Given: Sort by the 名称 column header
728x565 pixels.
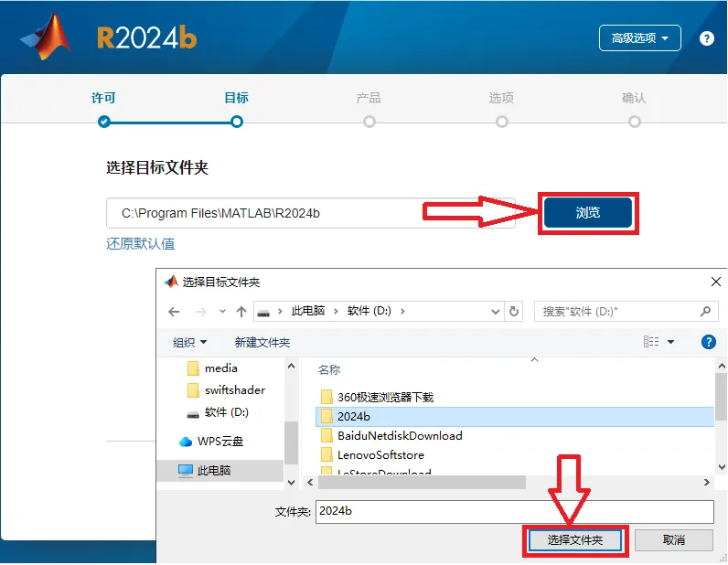Looking at the screenshot, I should tap(329, 369).
